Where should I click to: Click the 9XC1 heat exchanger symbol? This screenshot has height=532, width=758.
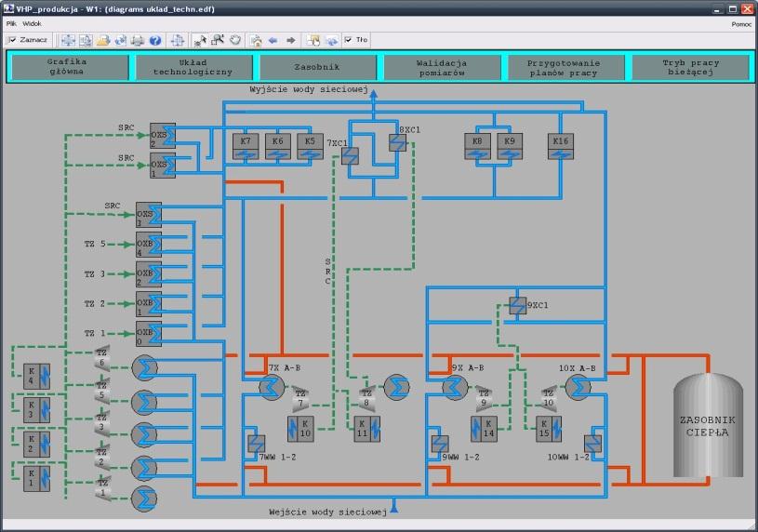[x=518, y=306]
